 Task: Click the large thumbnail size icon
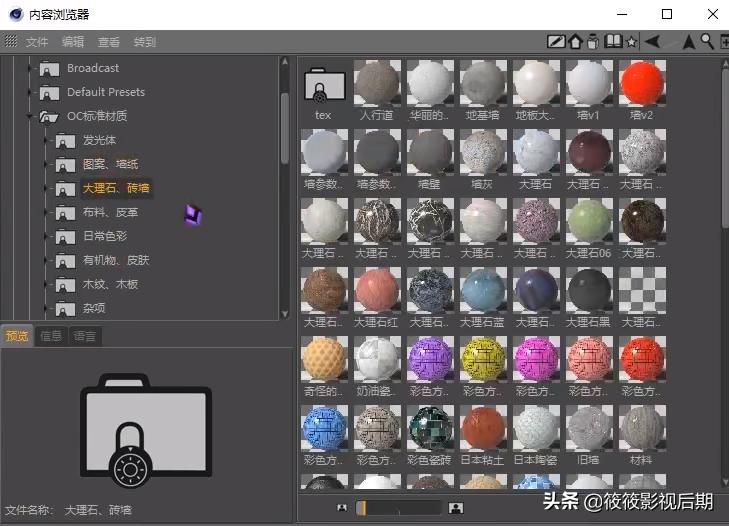click(456, 507)
